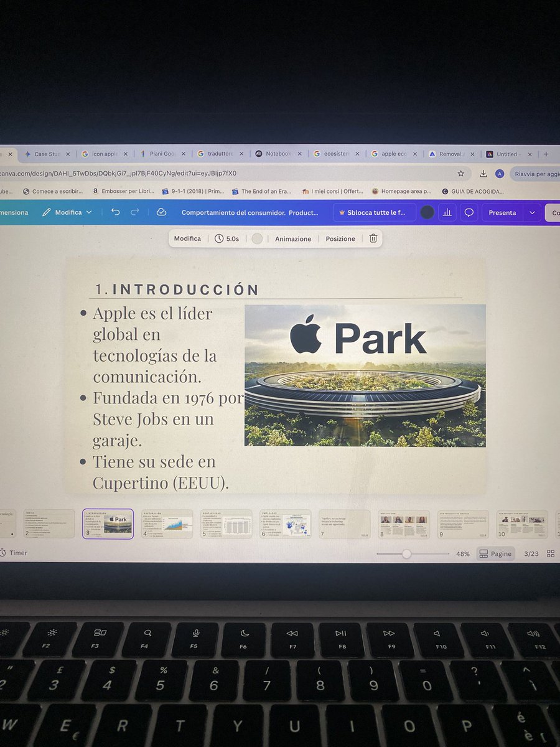Toggle the Pagine thumbnails view button
Screen dimensions: 560x747
pos(495,553)
